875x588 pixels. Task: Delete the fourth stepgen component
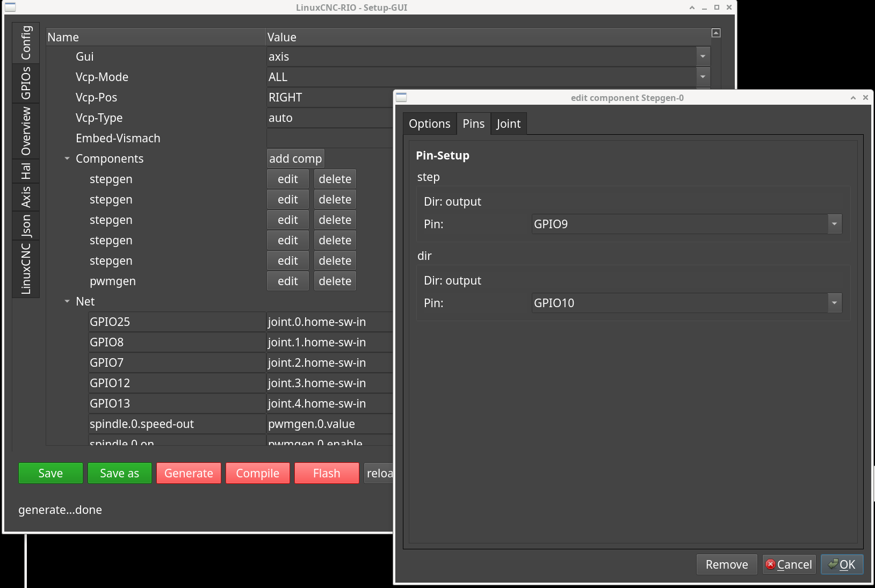click(335, 240)
